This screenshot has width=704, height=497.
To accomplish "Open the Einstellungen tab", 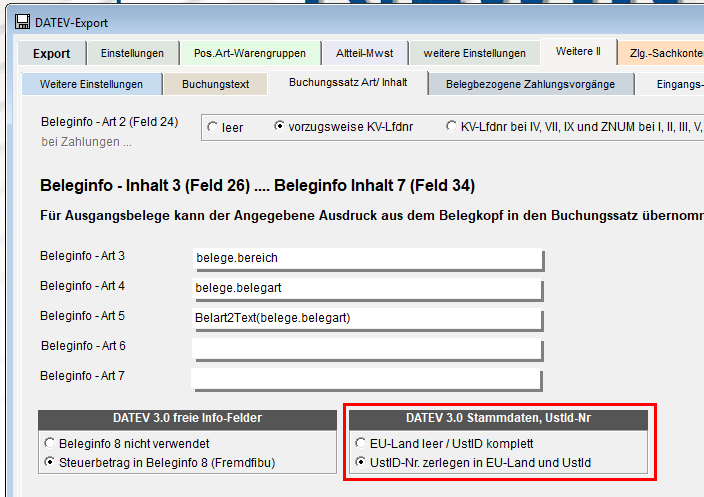I will click(x=132, y=53).
